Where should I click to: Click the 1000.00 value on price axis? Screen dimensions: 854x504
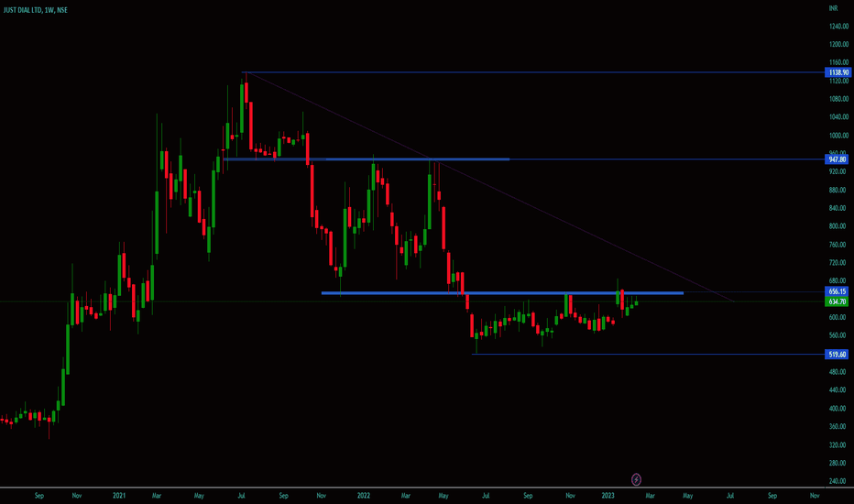[x=838, y=135]
